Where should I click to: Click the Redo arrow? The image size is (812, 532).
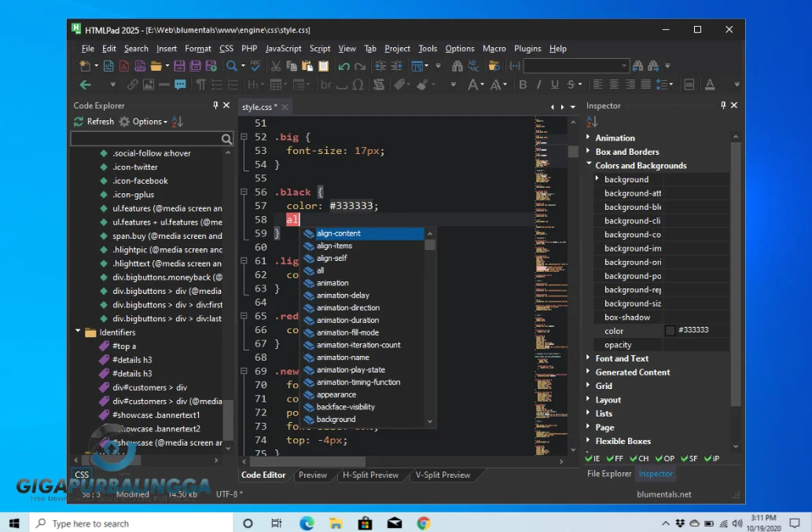(360, 66)
